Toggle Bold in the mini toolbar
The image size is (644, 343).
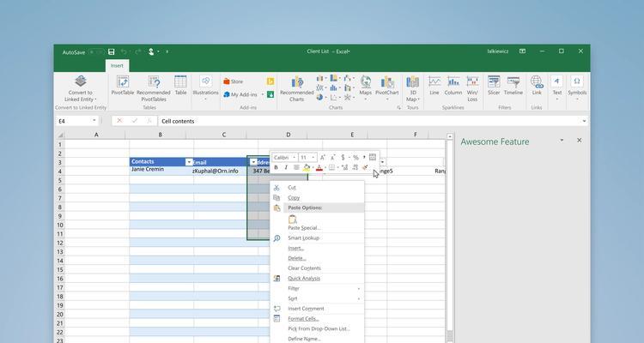click(276, 167)
